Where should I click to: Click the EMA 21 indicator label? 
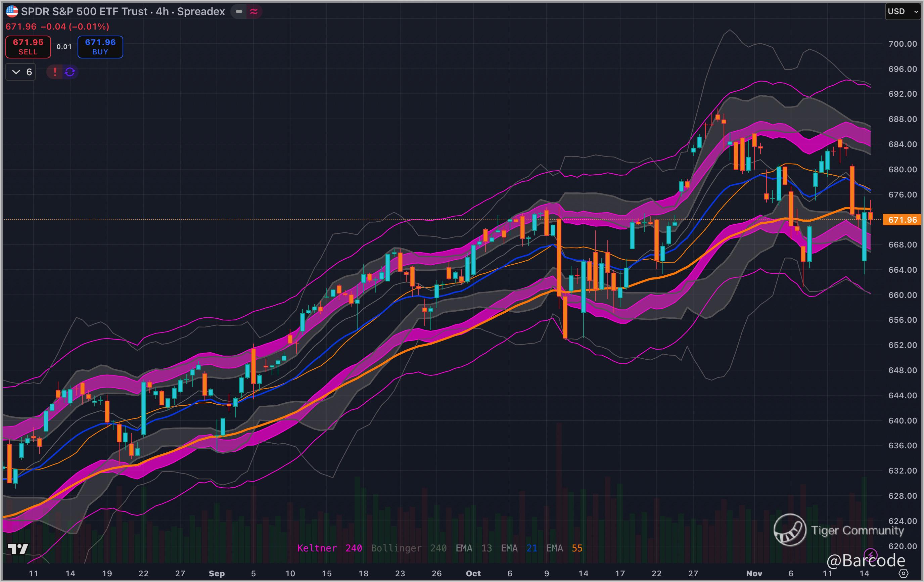[x=519, y=548]
